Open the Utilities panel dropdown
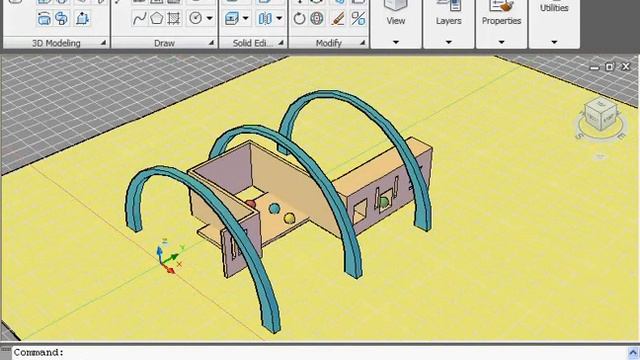Screen dimensions: 640x360 [x=554, y=42]
